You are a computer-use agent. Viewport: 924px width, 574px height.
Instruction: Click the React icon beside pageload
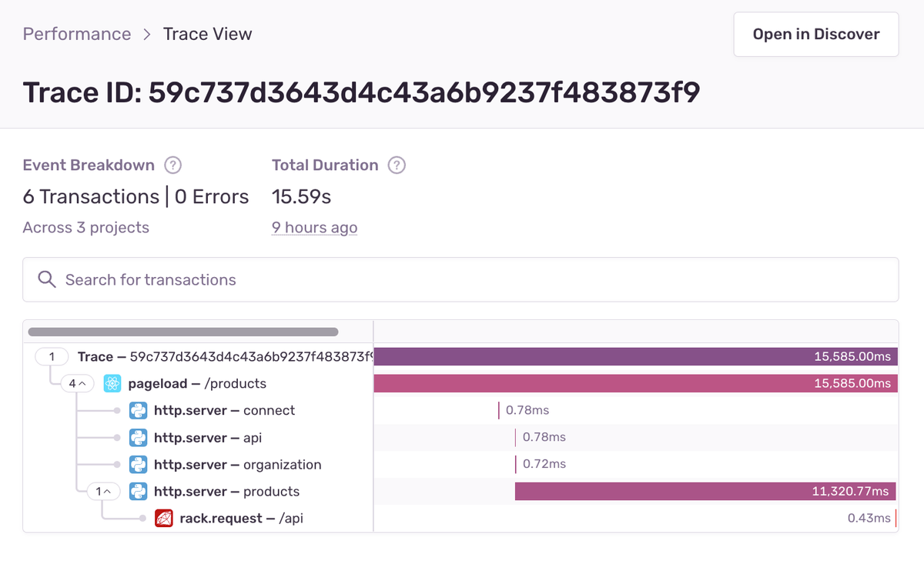pyautogui.click(x=112, y=383)
